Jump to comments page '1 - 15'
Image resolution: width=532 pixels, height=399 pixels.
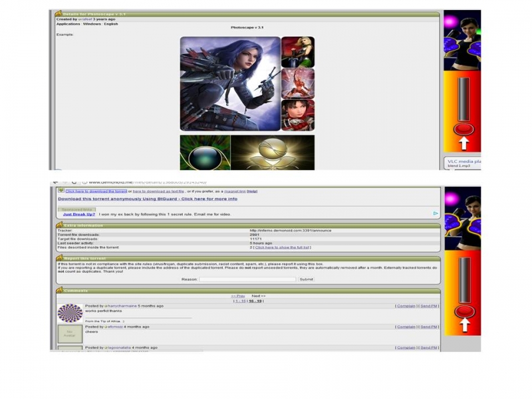coord(240,301)
